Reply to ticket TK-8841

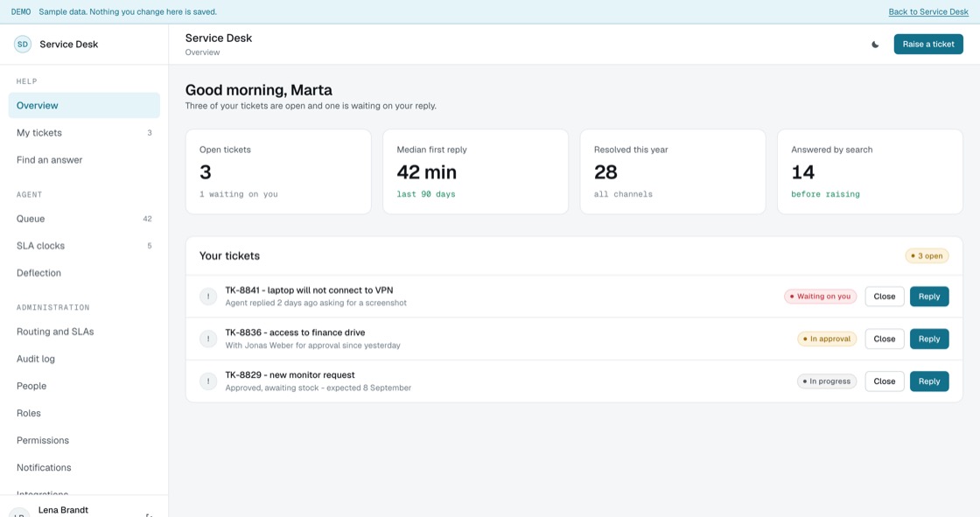tap(929, 297)
